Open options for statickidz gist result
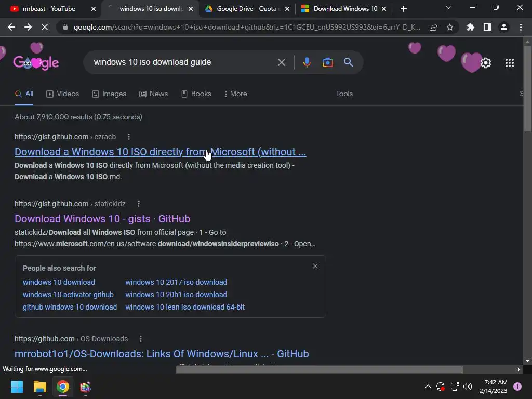Viewport: 532px width, 399px height. (x=138, y=204)
